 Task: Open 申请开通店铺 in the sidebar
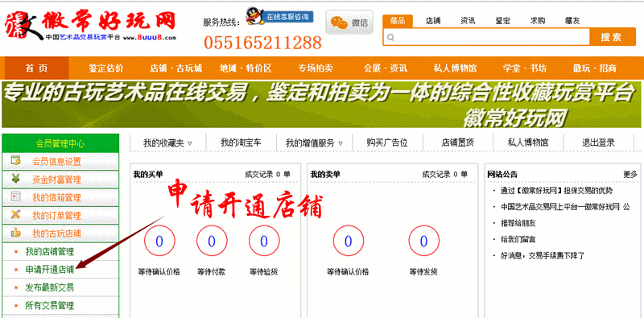point(49,270)
